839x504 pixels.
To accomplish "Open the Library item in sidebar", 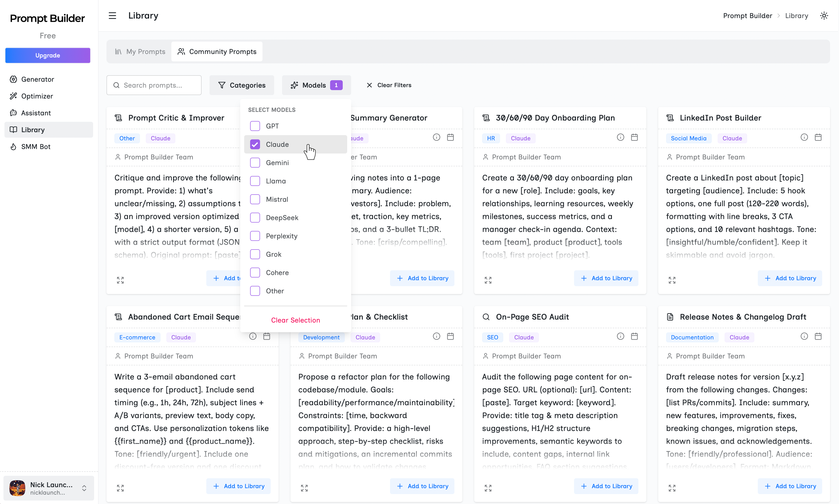I will tap(33, 129).
